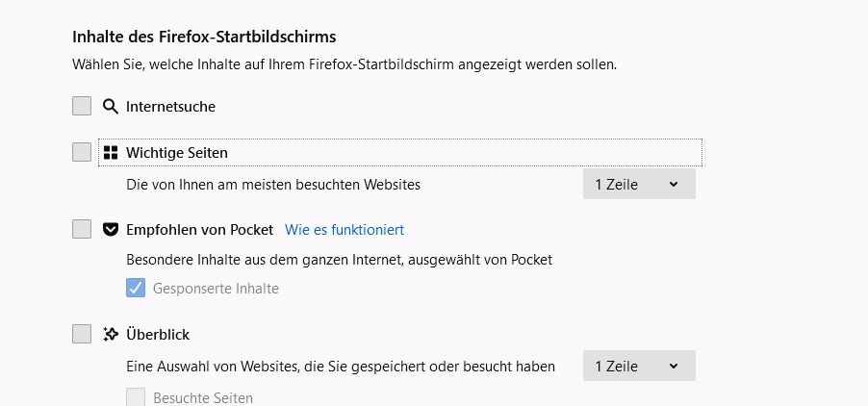Toggle the Wichtige Seiten checkbox
The width and height of the screenshot is (868, 406).
coord(82,153)
